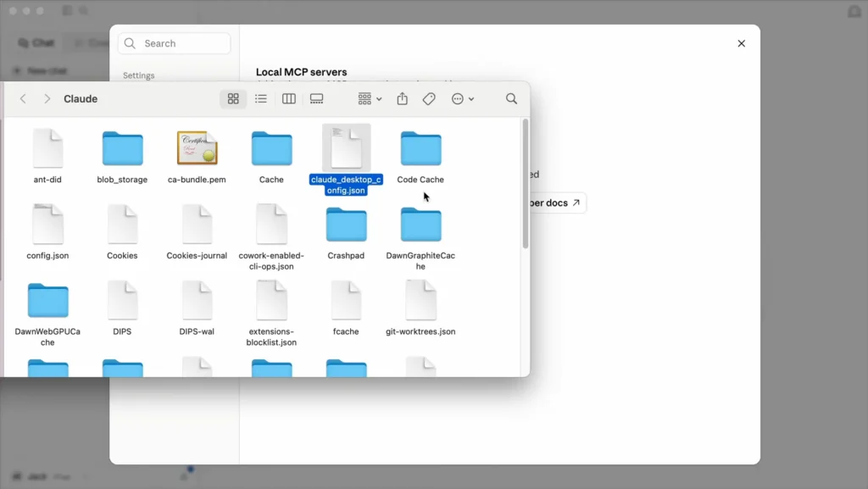Select the claude_desktop_config.json file
The image size is (868, 489).
coord(346,160)
